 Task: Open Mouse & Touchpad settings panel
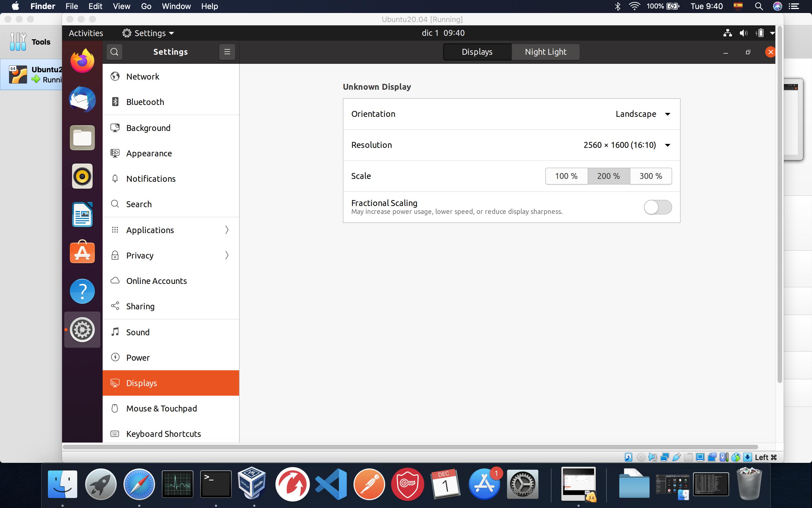click(171, 409)
